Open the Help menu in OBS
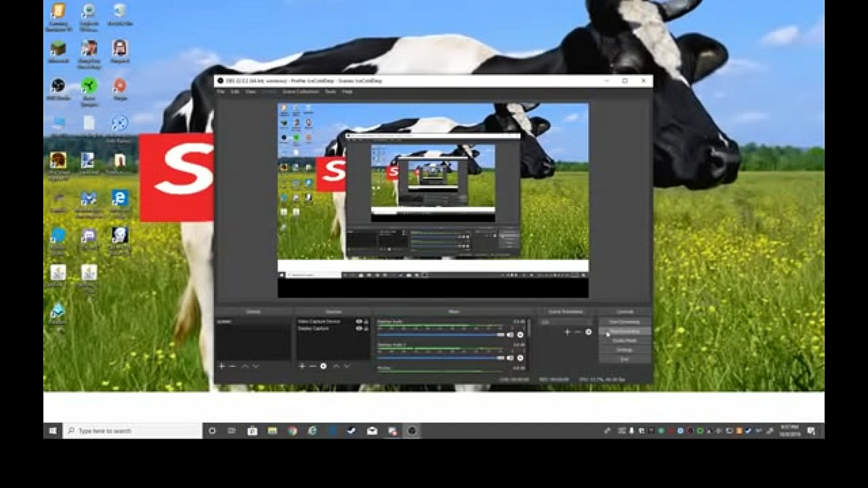 coord(347,91)
